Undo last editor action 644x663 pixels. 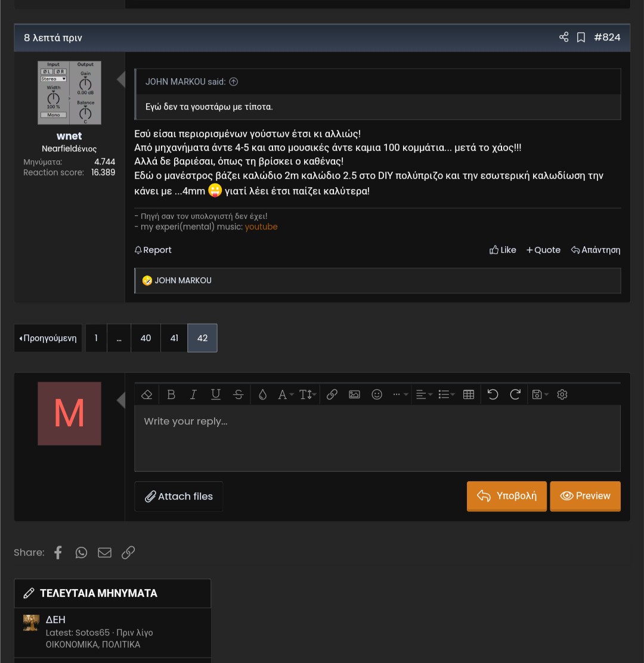pos(493,395)
